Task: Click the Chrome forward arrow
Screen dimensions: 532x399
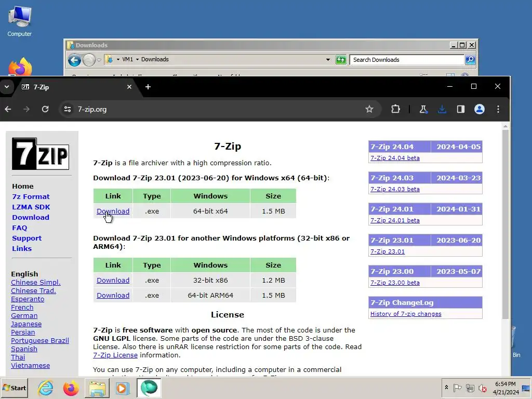Action: coord(26,109)
